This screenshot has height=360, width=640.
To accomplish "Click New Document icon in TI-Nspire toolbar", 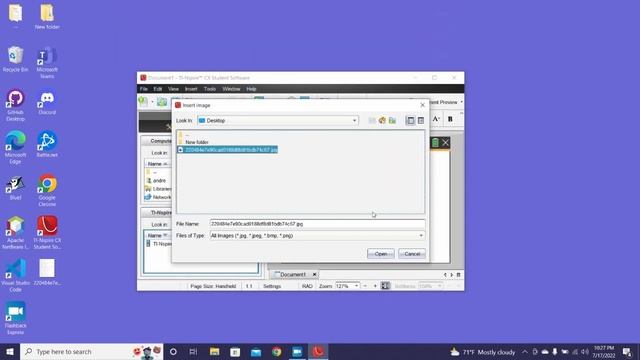I will click(143, 102).
